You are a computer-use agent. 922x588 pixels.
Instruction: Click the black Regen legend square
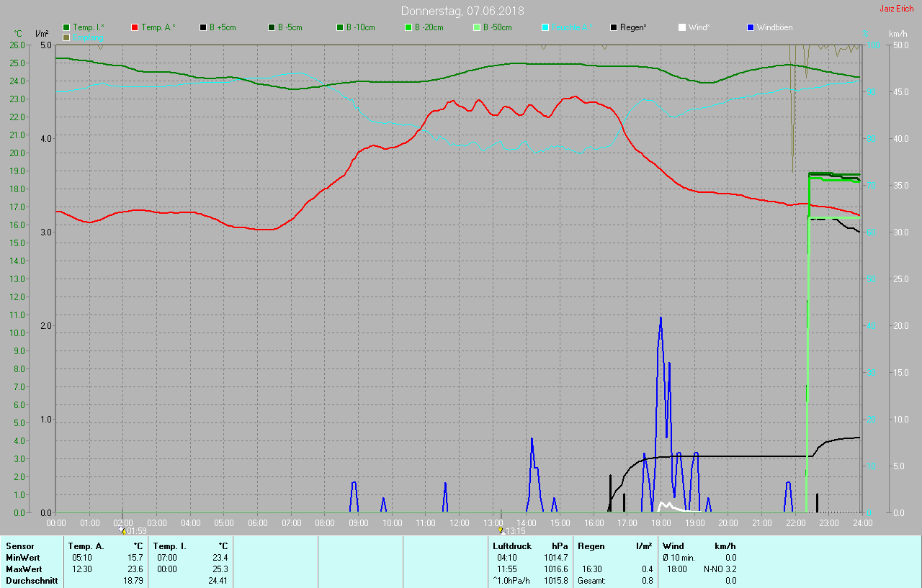[x=614, y=27]
